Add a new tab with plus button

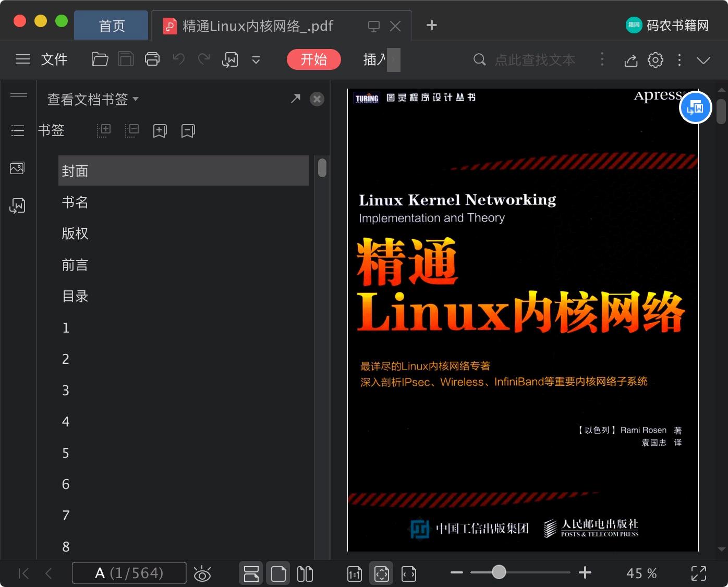[x=431, y=25]
